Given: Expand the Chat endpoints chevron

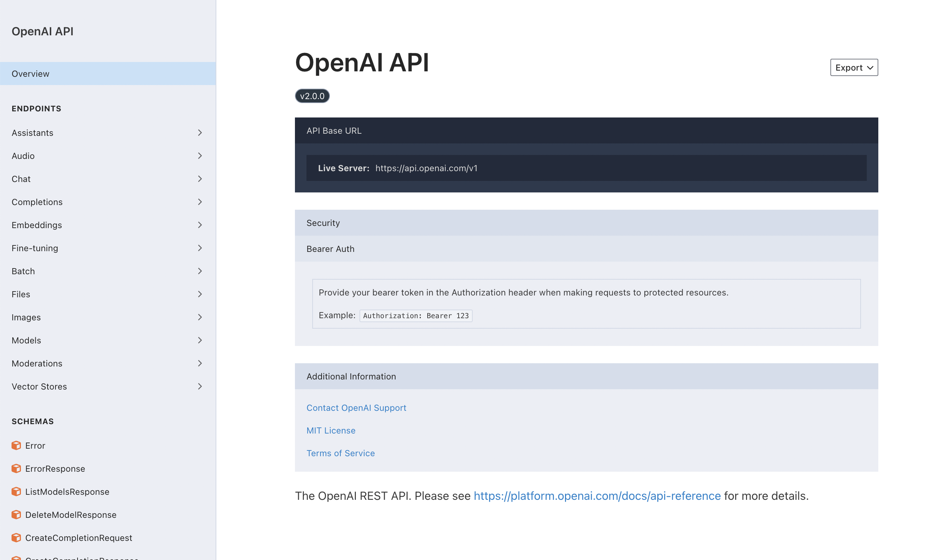Looking at the screenshot, I should click(x=200, y=179).
